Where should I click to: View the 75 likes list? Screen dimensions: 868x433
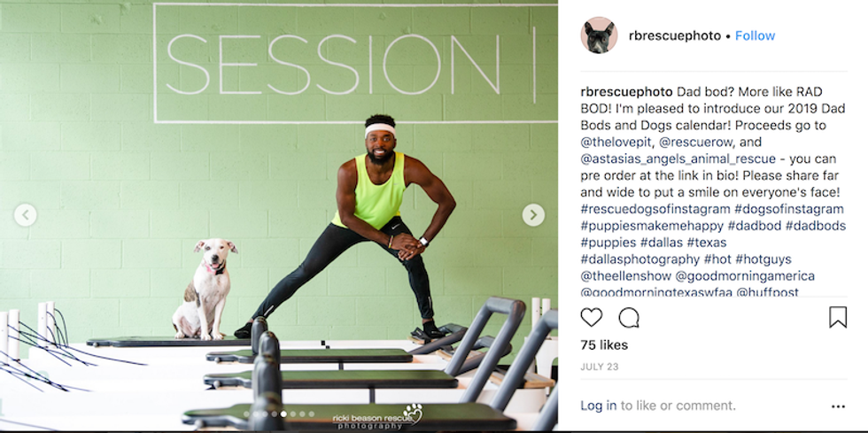pyautogui.click(x=604, y=345)
